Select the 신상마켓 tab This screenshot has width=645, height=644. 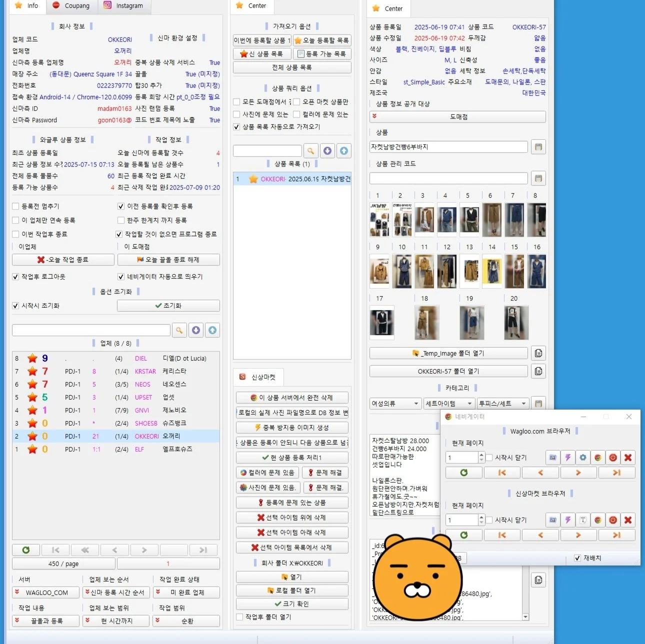(258, 377)
